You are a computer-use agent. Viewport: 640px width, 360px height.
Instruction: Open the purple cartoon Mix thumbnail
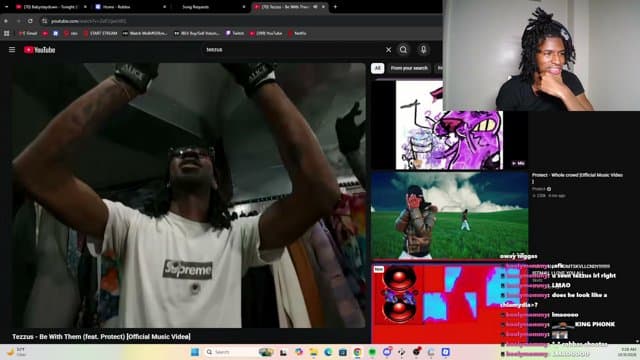point(449,125)
